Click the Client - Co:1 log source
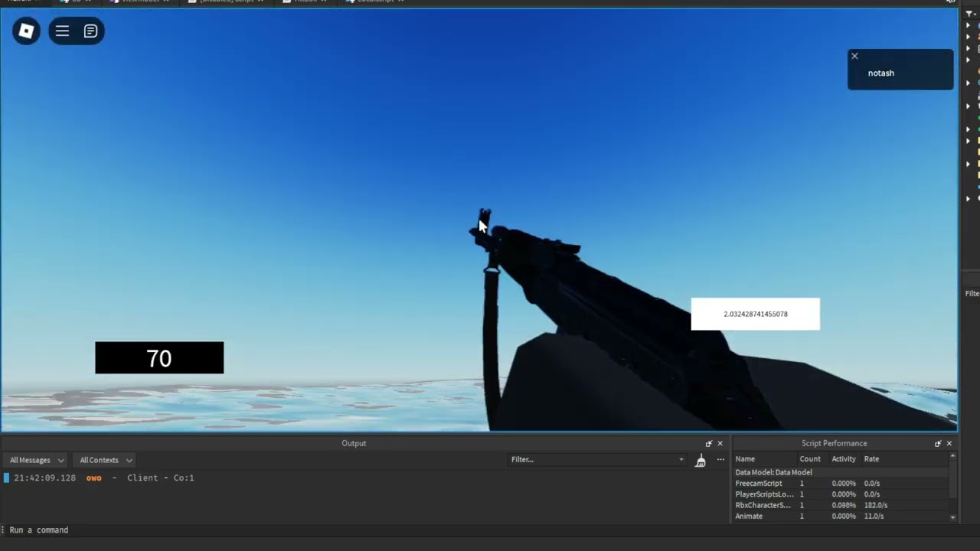This screenshot has width=980, height=551. [160, 478]
